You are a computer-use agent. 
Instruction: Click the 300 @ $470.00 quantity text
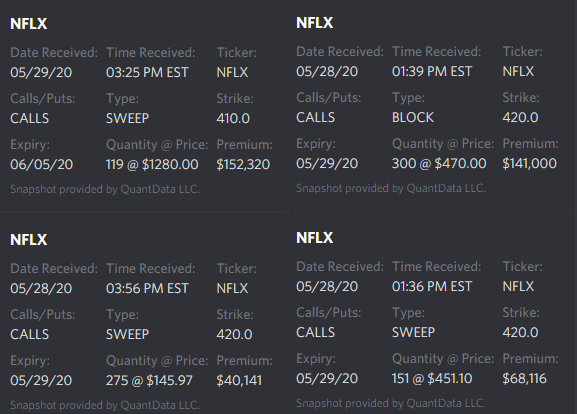tap(439, 163)
